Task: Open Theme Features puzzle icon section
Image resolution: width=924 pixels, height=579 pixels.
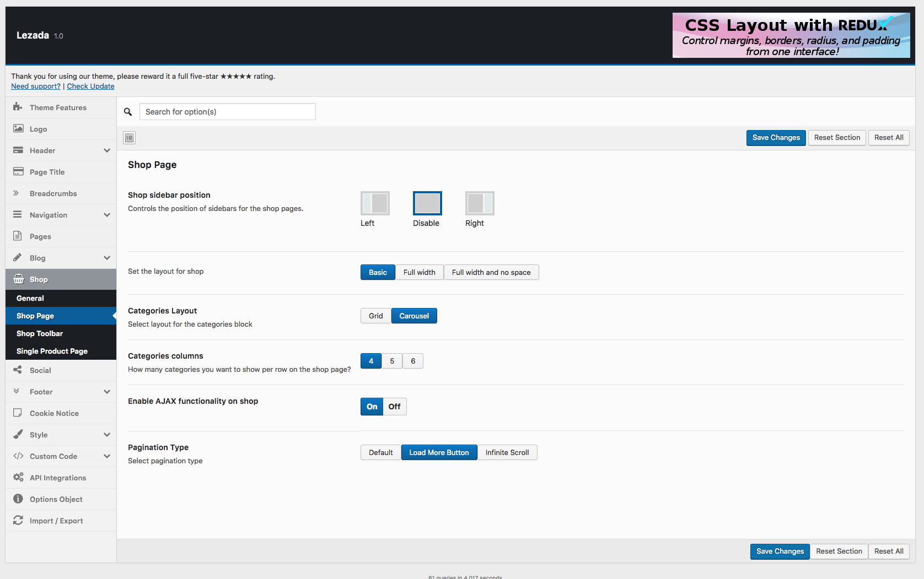Action: (57, 107)
